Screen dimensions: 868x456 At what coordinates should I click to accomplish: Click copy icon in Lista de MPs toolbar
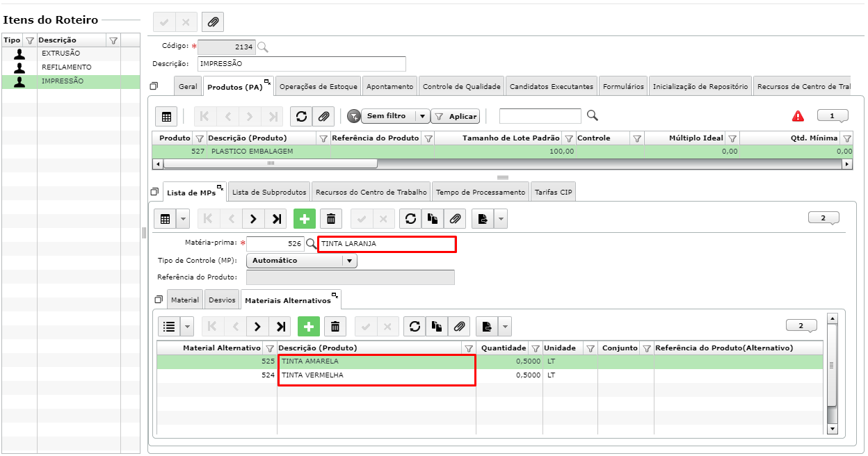pos(433,219)
